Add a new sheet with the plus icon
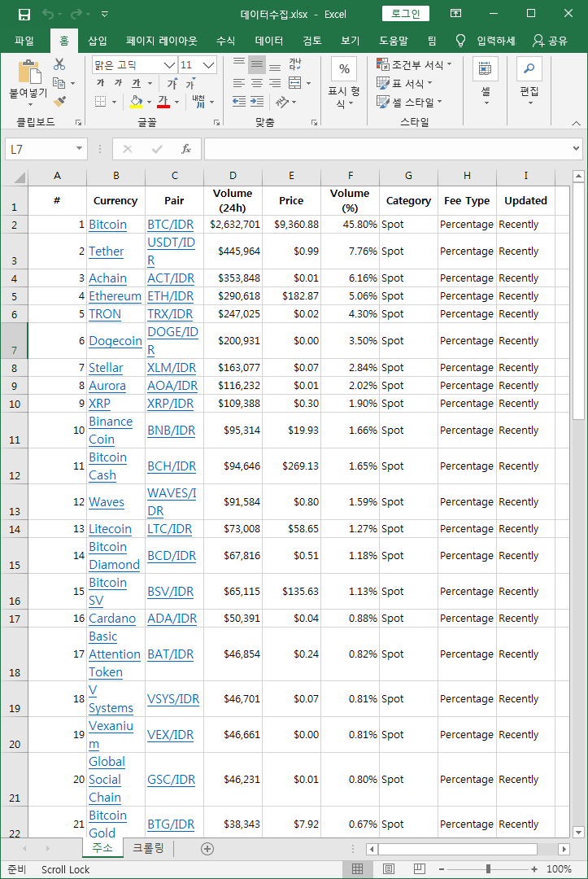 coord(207,848)
